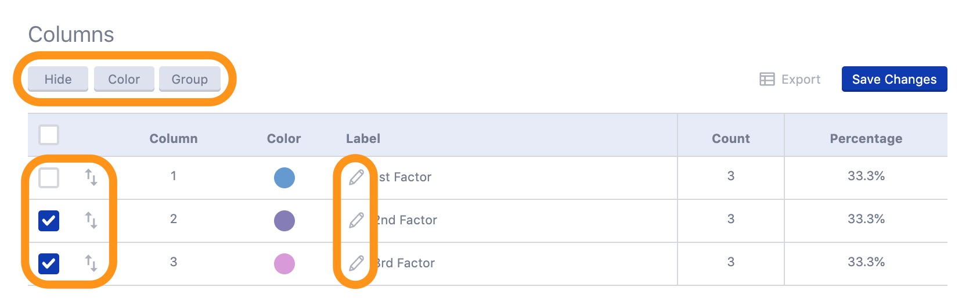Edit the 1st Factor label with pencil icon
Screen dimensions: 980x308
coord(356,177)
